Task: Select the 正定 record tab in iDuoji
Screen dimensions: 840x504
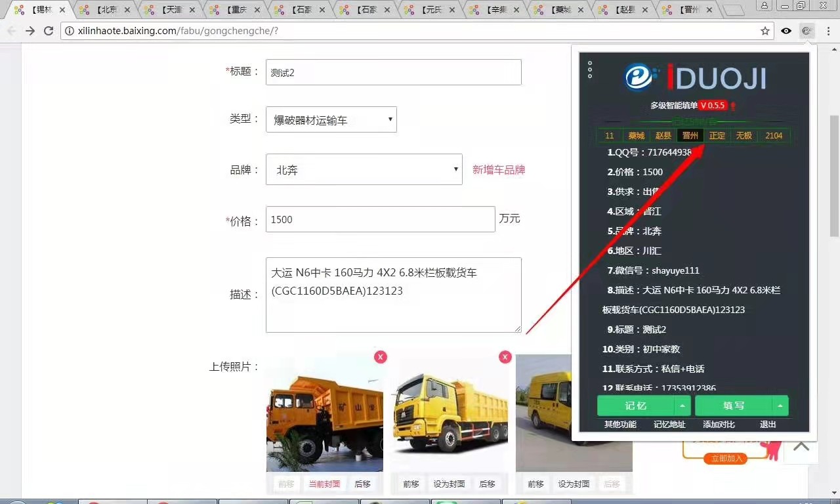Action: [717, 136]
